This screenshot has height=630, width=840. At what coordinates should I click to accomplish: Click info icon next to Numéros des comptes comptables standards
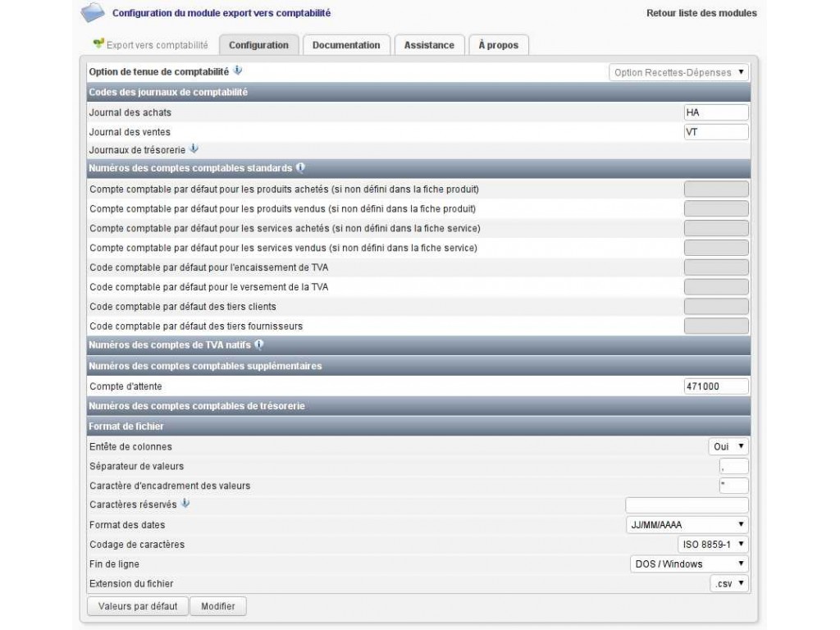point(300,167)
